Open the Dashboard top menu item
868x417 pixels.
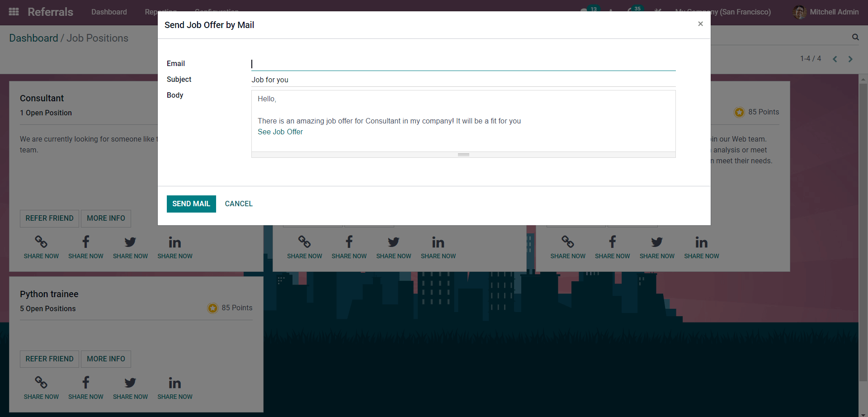tap(109, 12)
